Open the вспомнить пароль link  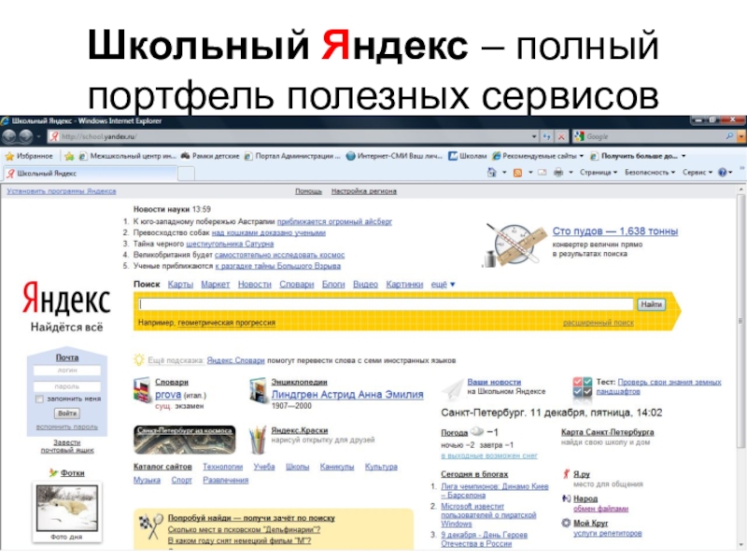67,427
